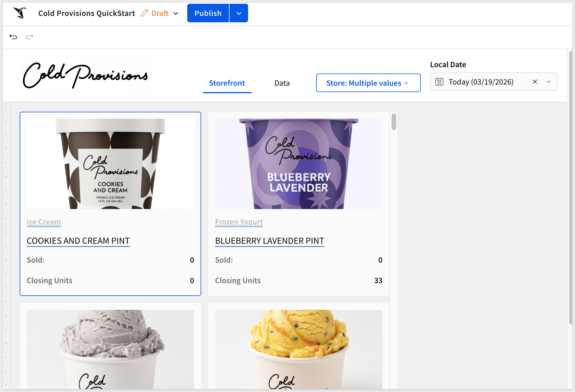Clear the Local Date value with X
Screen dimensions: 575x392
click(x=535, y=82)
